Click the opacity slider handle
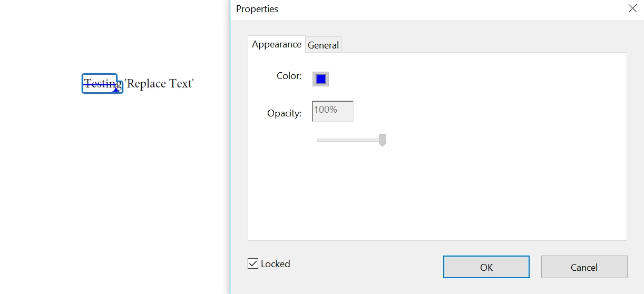The height and width of the screenshot is (294, 644). [383, 140]
